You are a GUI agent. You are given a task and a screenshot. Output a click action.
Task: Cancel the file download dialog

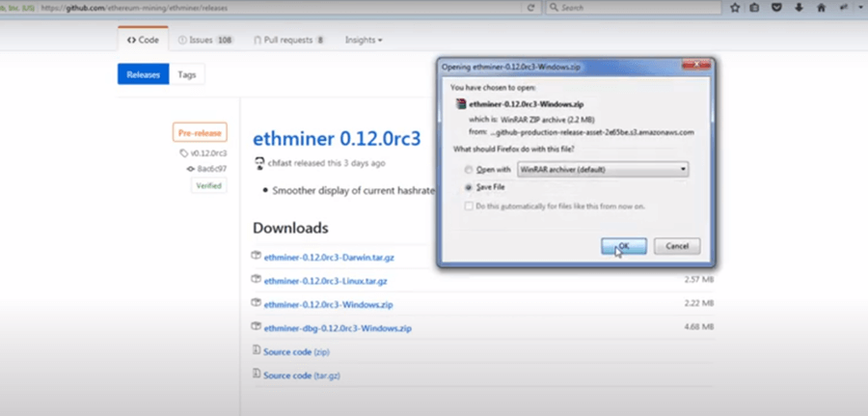click(676, 247)
